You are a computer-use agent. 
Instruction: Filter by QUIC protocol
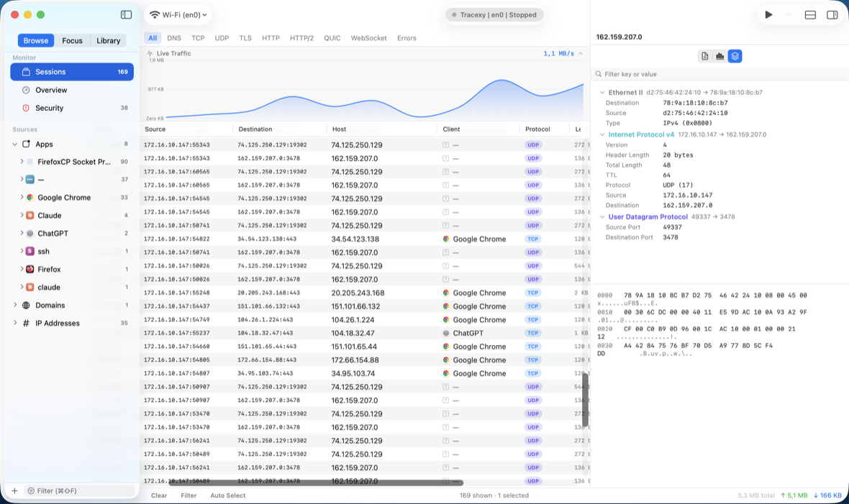(x=332, y=38)
